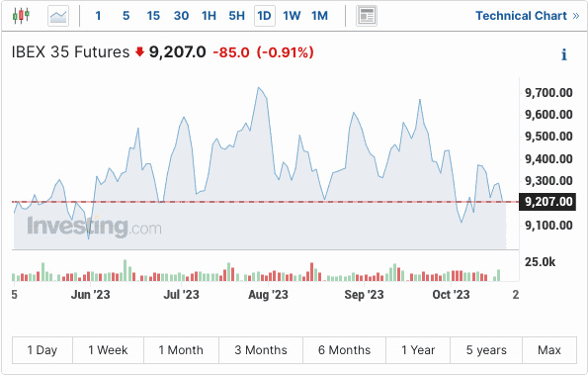Open the news overlay icon

367,16
